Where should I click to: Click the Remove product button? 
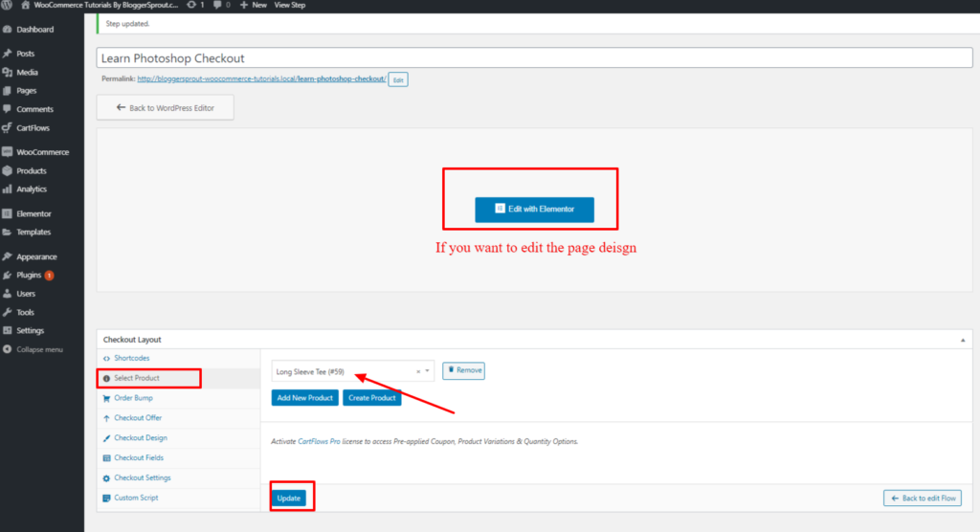(x=464, y=370)
